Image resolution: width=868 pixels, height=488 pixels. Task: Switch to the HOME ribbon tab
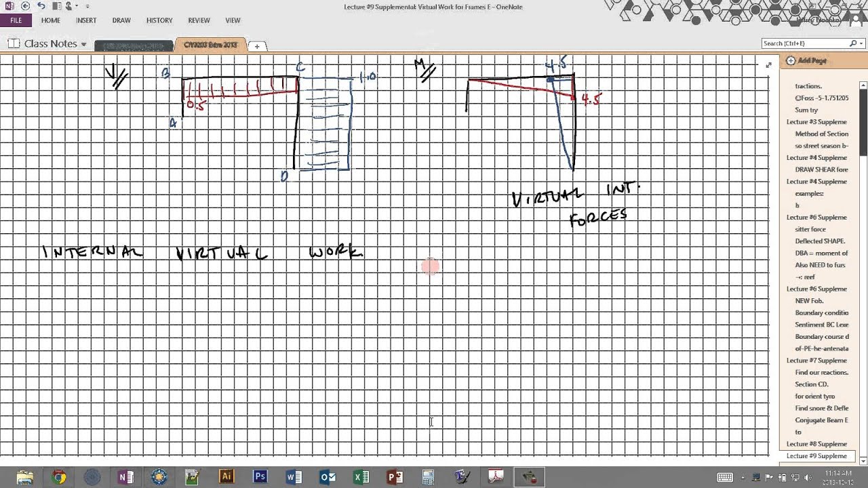(x=51, y=20)
